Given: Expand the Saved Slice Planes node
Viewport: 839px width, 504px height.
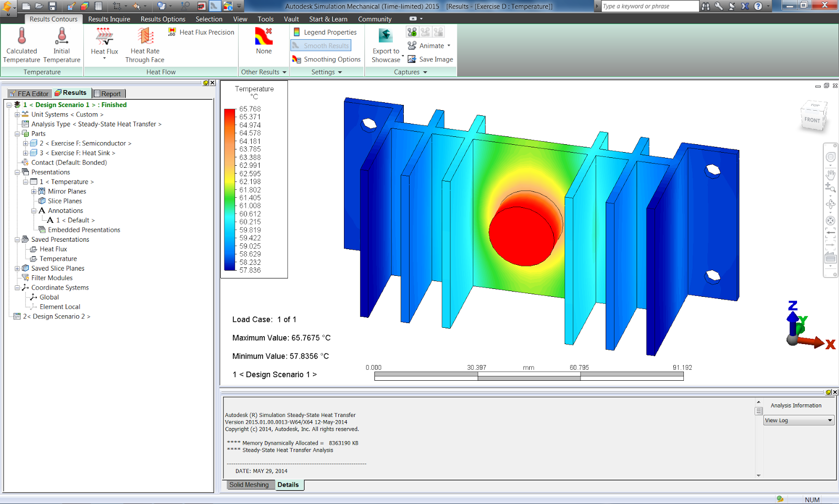Looking at the screenshot, I should (17, 269).
